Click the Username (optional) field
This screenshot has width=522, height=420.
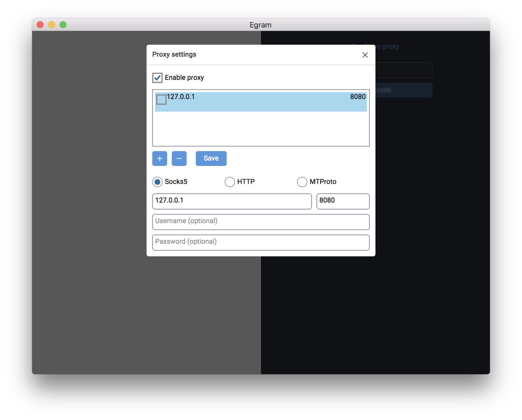coord(261,222)
